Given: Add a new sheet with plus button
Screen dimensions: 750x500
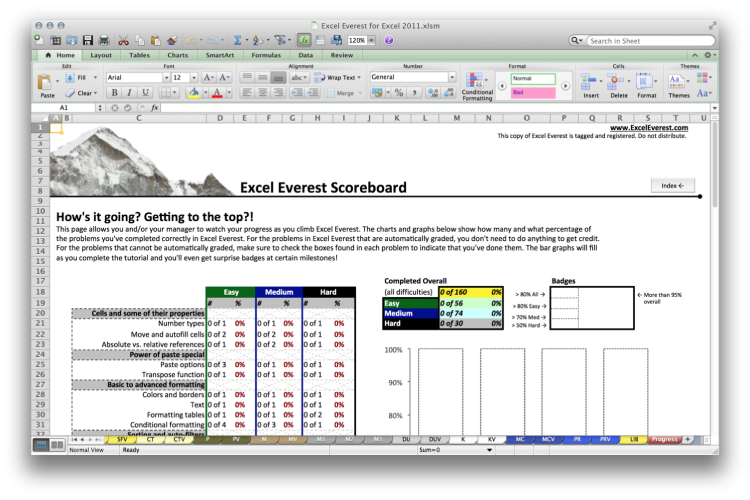Looking at the screenshot, I should point(687,439).
